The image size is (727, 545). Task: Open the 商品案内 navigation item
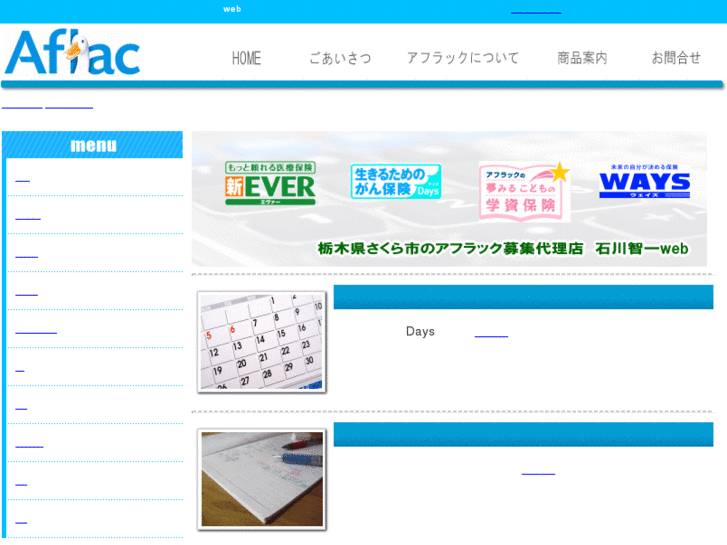point(582,58)
